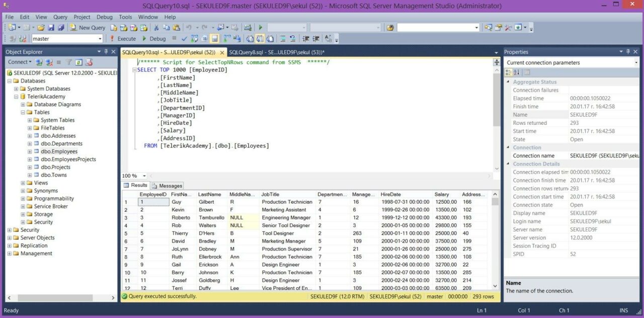Viewport: 644px width, 318px height.
Task: Click the Save icon in the toolbar
Action: click(x=51, y=28)
